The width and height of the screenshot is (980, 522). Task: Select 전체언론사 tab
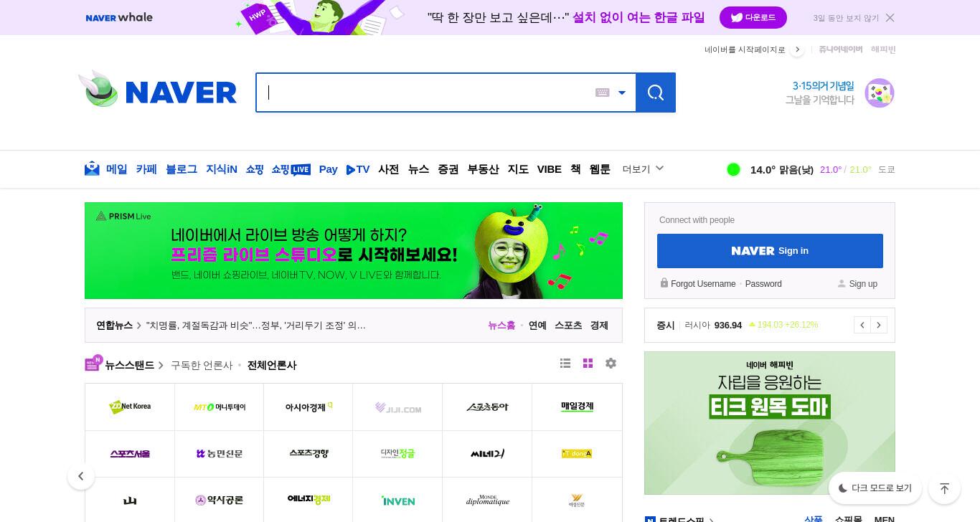pos(272,365)
